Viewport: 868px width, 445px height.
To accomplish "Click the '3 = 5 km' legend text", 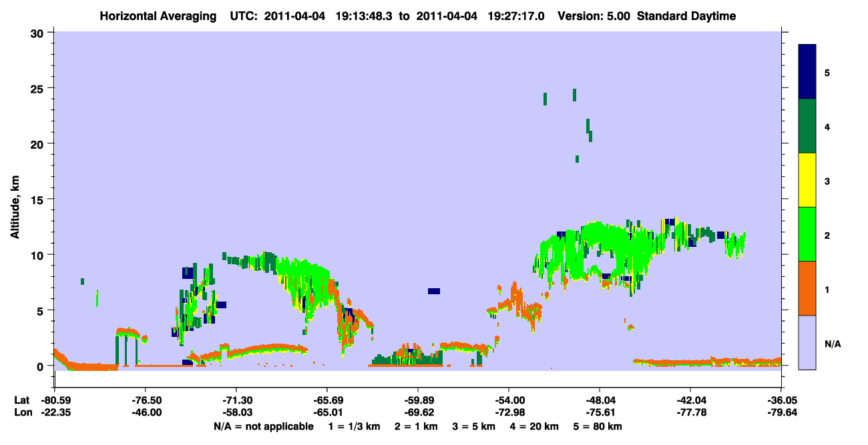I will (475, 426).
